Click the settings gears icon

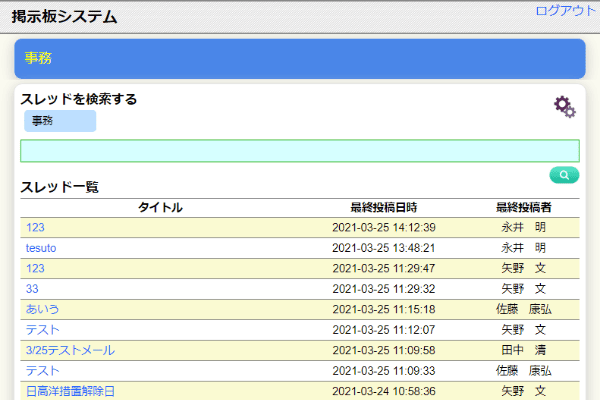tap(565, 107)
